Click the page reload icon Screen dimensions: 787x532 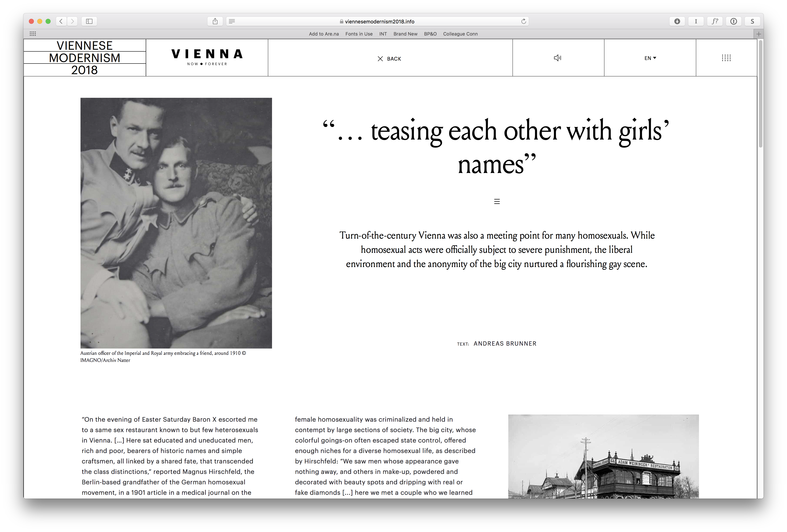(x=524, y=21)
